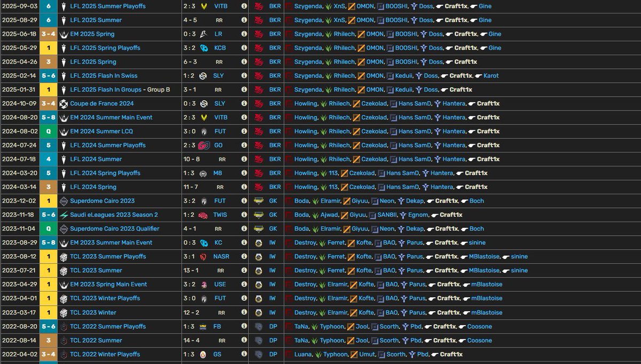Open LFL 2025 Flash In Swiss link
641x364 pixels.
pos(104,75)
